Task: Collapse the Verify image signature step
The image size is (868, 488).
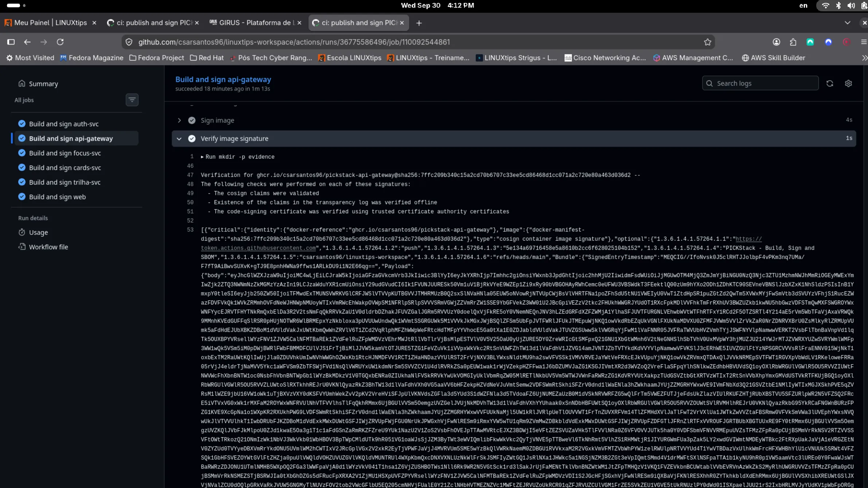Action: 514,139
